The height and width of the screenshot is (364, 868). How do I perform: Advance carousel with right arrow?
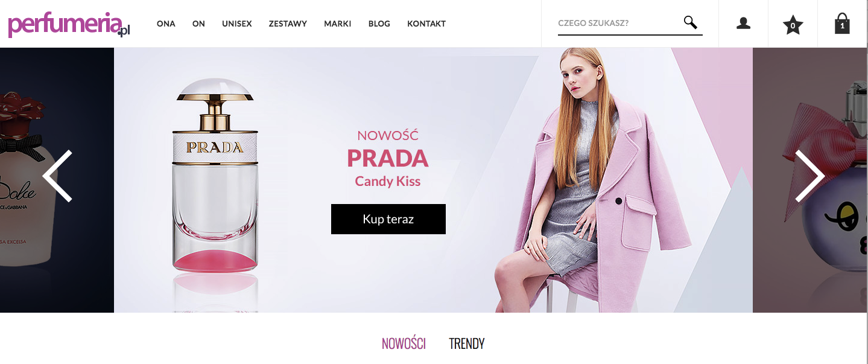tap(809, 176)
